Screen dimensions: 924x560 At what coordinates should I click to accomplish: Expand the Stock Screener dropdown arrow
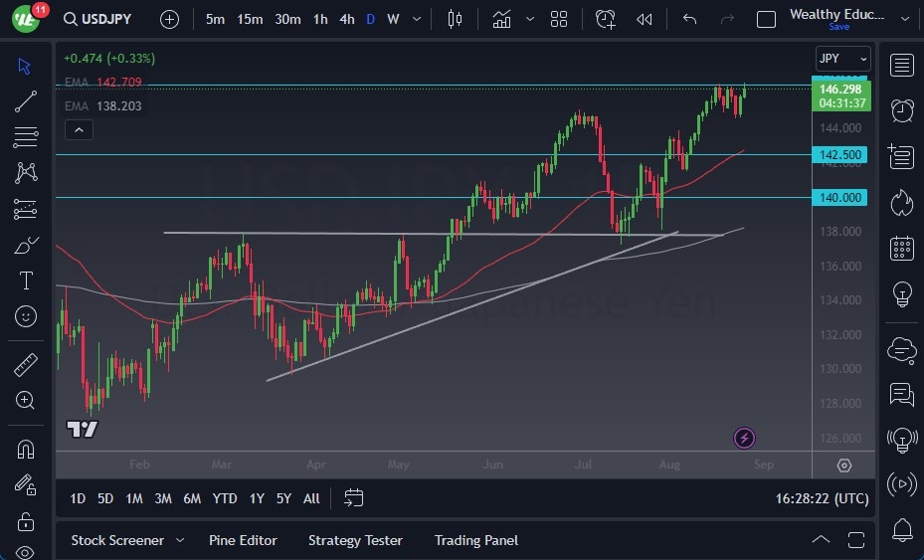click(x=180, y=540)
